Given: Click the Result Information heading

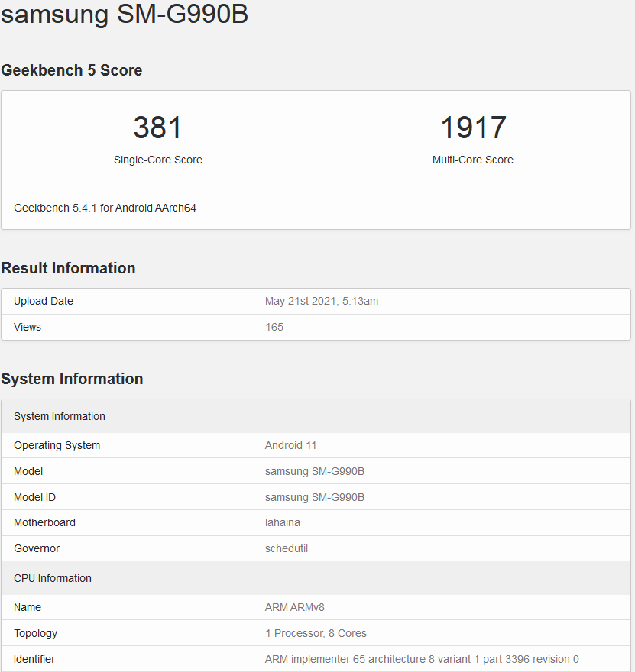Looking at the screenshot, I should (68, 268).
